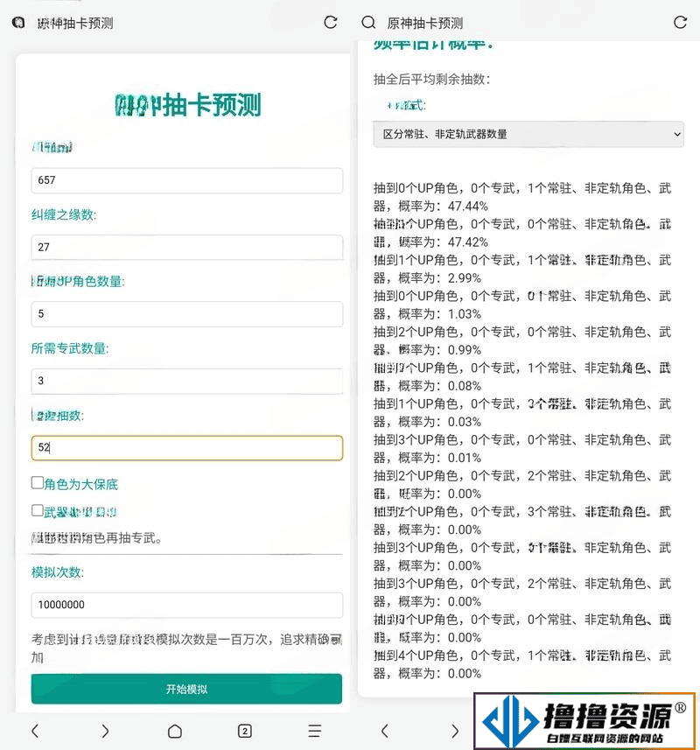Select result line with 47.42%

pyautogui.click(x=522, y=233)
